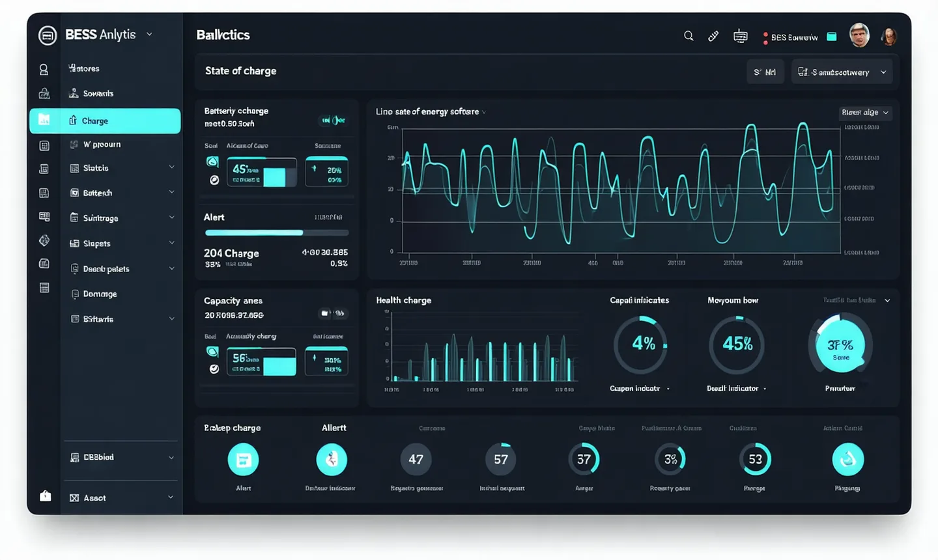Viewport: 938px width, 560px height.
Task: Open the BESS Anlytis app switcher chevron
Action: [149, 35]
